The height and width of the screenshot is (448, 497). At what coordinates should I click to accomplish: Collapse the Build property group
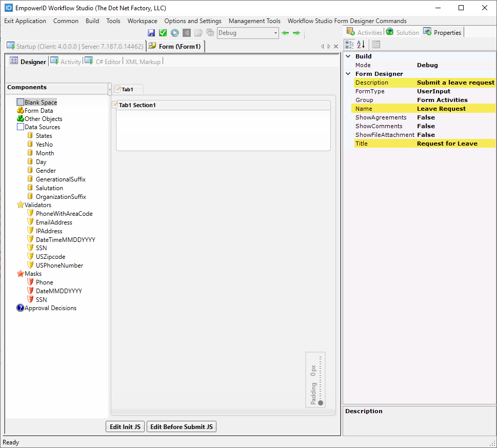tap(348, 56)
